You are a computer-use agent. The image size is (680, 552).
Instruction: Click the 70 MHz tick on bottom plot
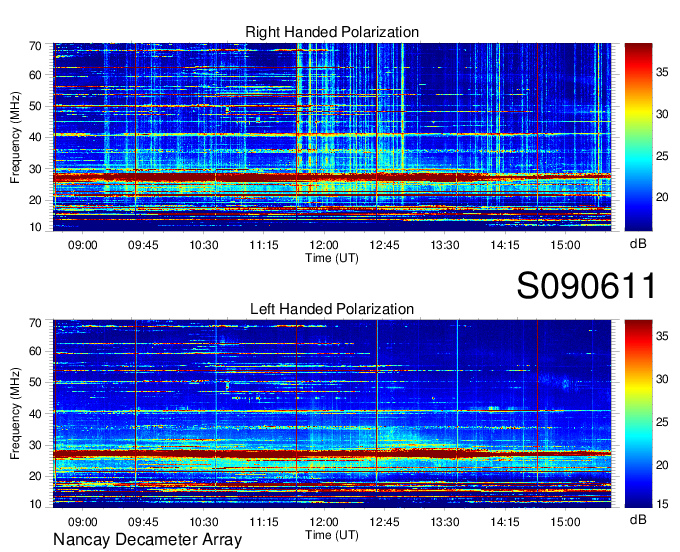click(x=35, y=323)
